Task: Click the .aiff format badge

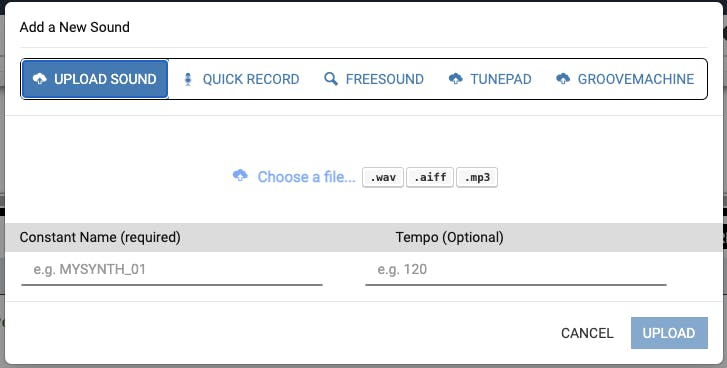Action: tap(430, 178)
